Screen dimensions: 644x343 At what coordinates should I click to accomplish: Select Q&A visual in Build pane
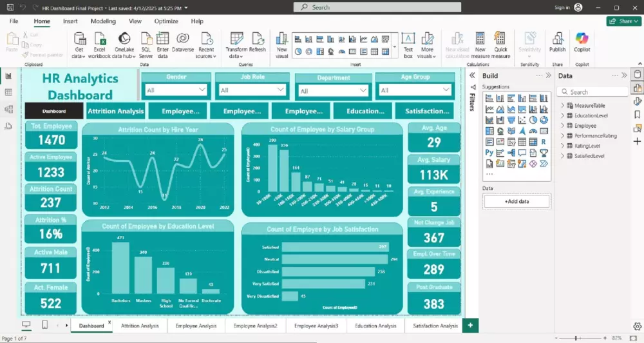point(522,153)
